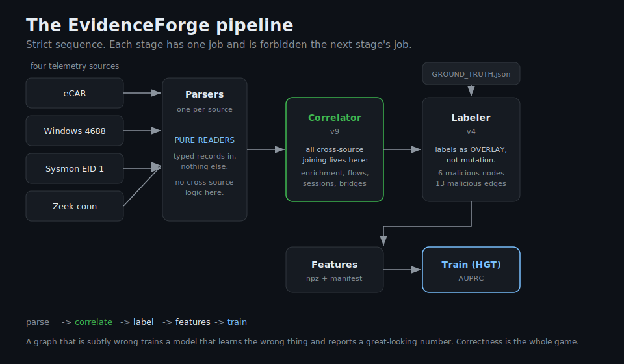Image resolution: width=624 pixels, height=364 pixels.
Task: Click 'The EvidenceForge pipeline' title
Action: pyautogui.click(x=160, y=25)
